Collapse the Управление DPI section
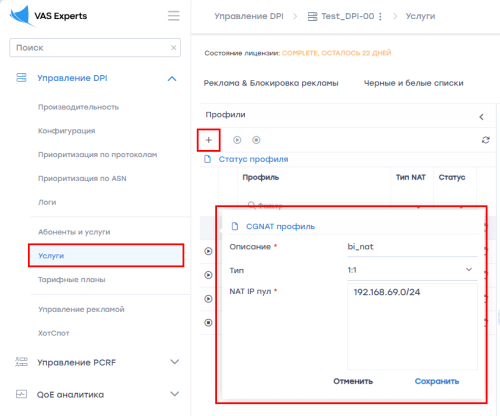The width and height of the screenshot is (500, 416). 172,79
